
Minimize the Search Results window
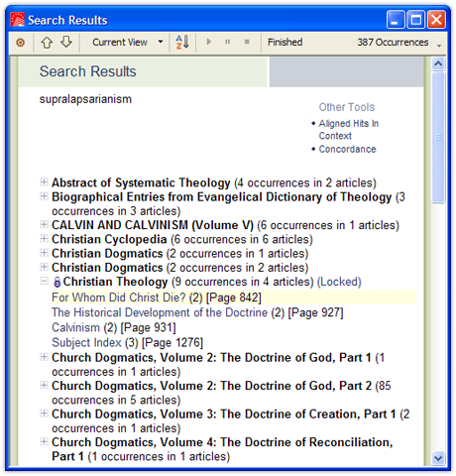396,20
